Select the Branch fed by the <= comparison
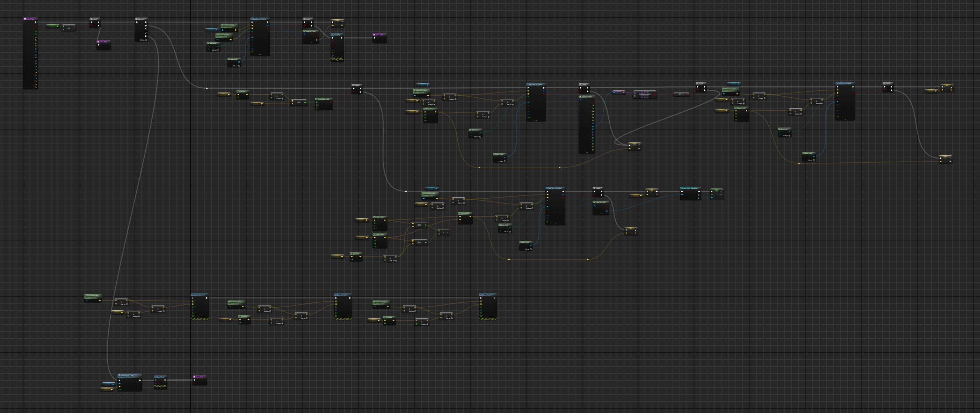Screen dimensions: 980x413 click(x=95, y=22)
